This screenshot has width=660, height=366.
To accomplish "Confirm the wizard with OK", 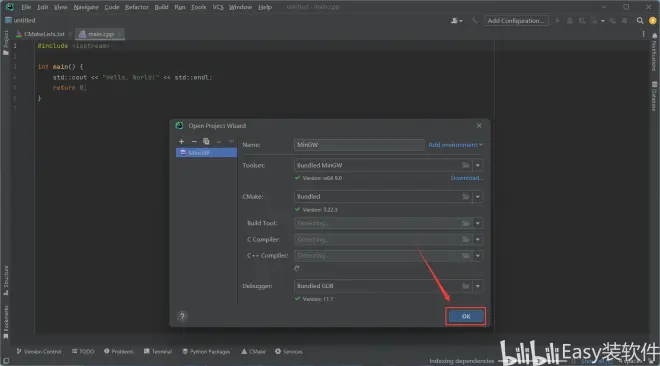I will click(x=466, y=316).
